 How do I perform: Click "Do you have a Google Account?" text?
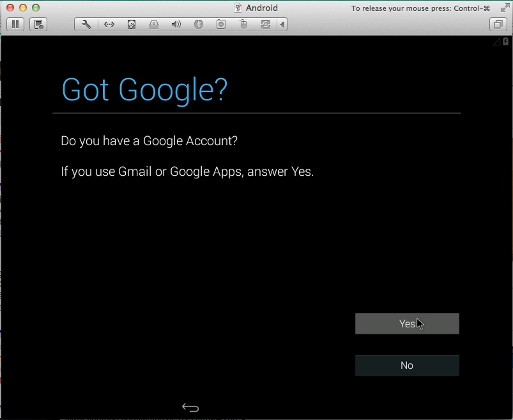[x=149, y=141]
